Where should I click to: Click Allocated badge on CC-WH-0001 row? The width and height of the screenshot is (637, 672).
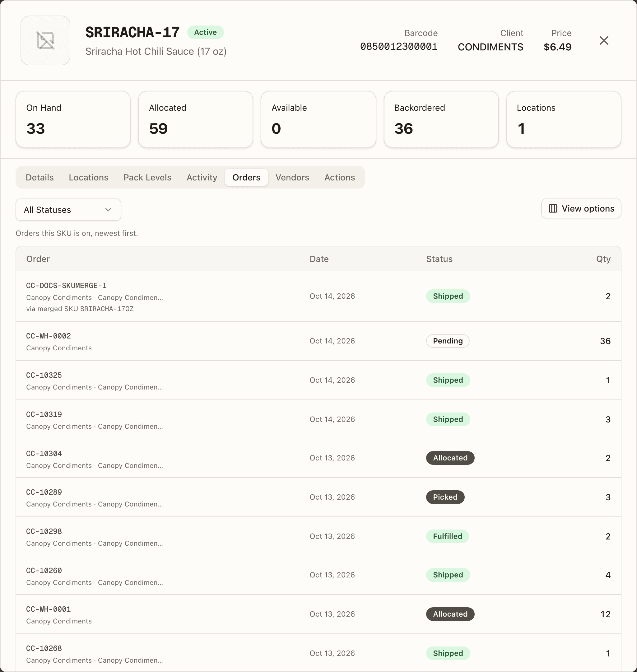(x=450, y=614)
